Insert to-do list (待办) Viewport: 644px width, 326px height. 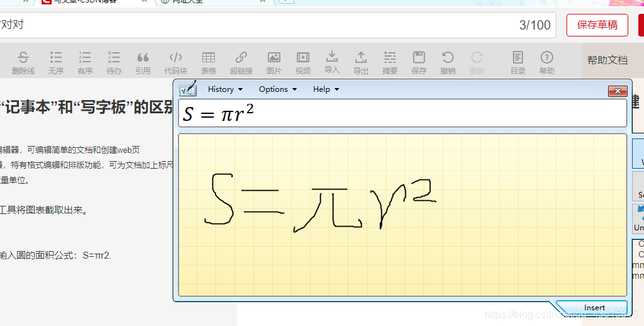click(114, 62)
